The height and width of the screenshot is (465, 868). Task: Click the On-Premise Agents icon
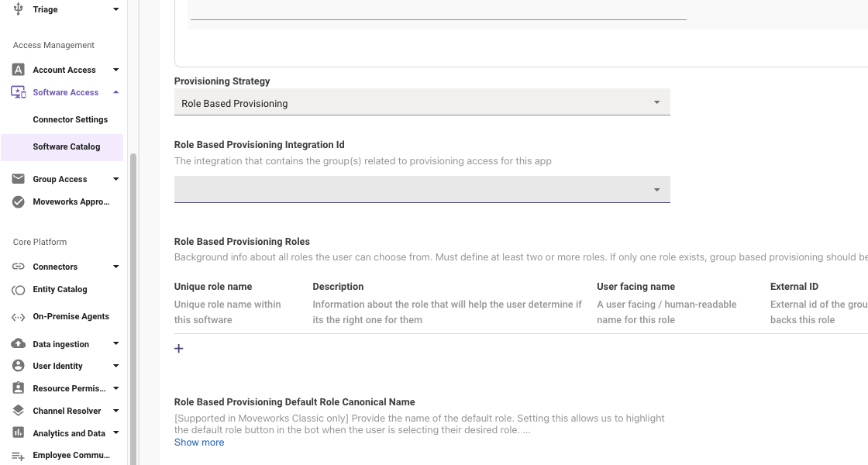[19, 317]
